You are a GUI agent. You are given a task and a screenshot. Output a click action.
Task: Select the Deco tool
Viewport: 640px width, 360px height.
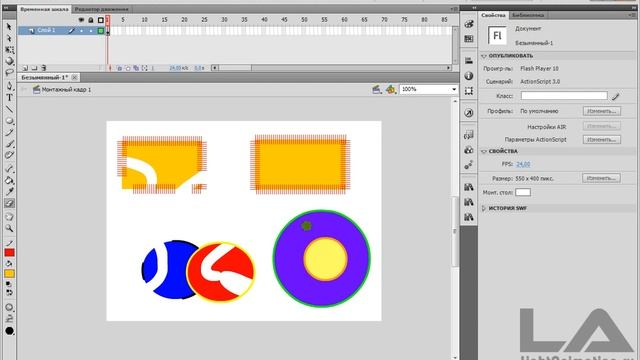[x=9, y=156]
